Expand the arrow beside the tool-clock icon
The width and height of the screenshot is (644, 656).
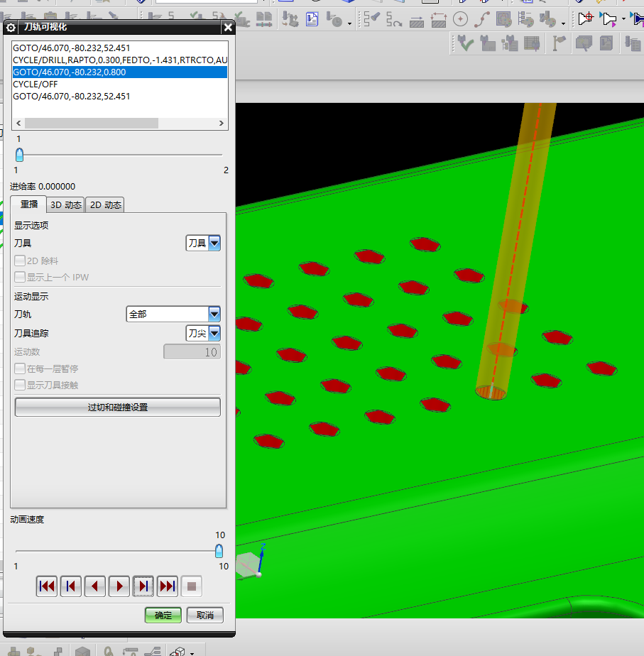pyautogui.click(x=349, y=23)
